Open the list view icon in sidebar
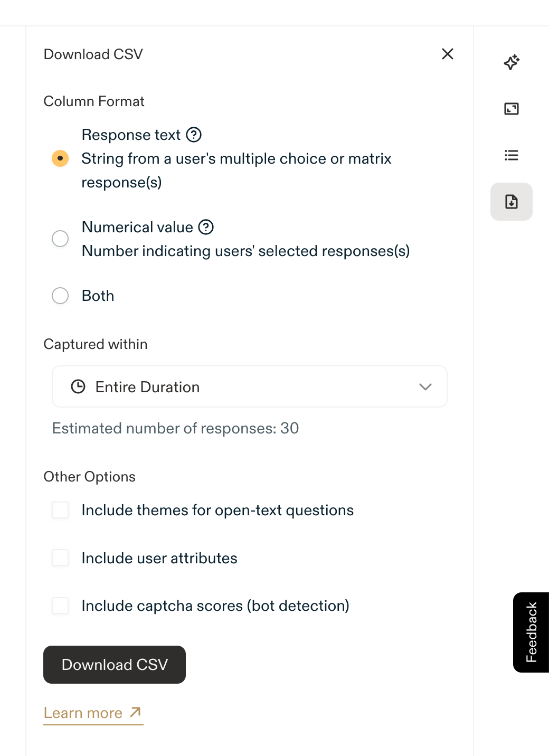Screen dimensions: 549x756 pyautogui.click(x=512, y=155)
